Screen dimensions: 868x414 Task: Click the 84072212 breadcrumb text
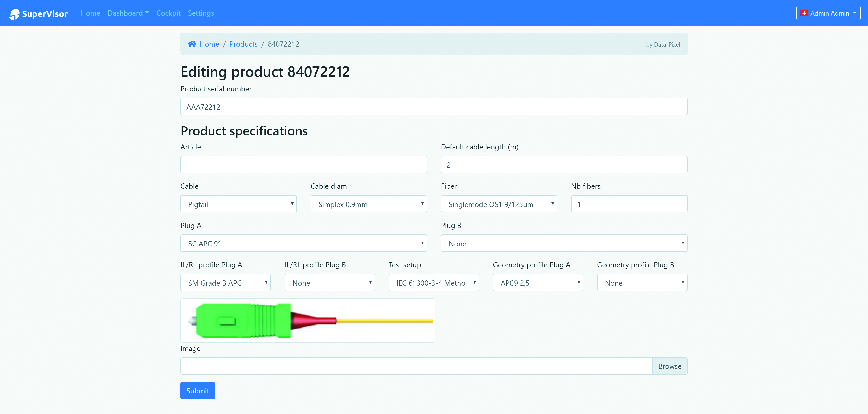tap(283, 44)
